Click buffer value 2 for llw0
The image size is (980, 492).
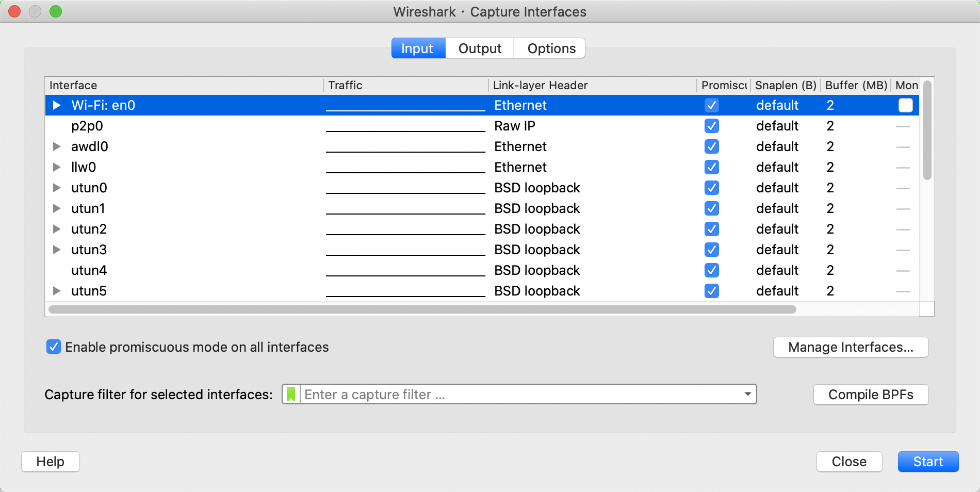click(x=830, y=167)
